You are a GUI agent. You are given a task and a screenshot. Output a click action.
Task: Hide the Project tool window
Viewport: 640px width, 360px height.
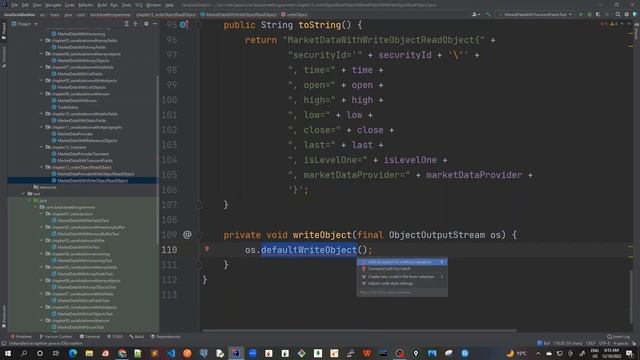pos(155,24)
